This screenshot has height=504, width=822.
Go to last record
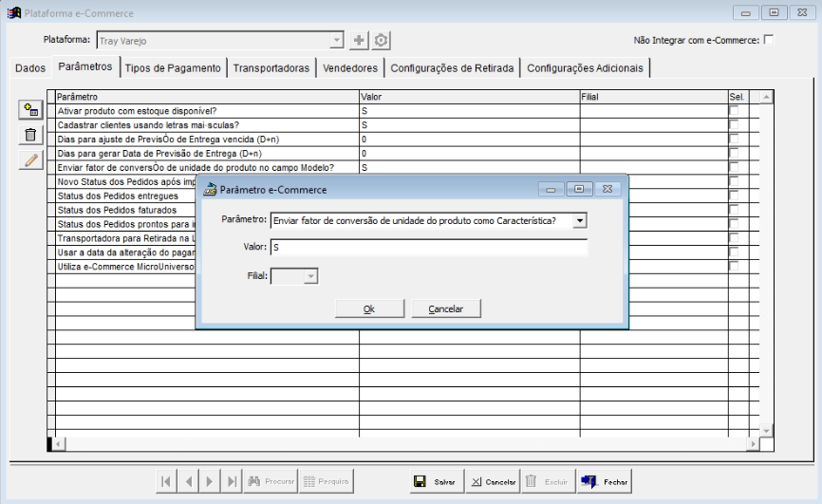coord(232,481)
